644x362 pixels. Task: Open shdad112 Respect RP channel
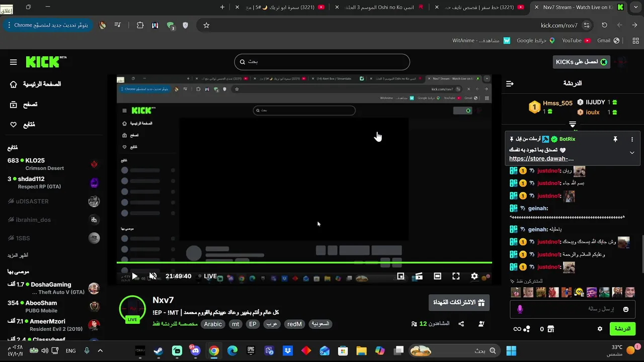53,183
